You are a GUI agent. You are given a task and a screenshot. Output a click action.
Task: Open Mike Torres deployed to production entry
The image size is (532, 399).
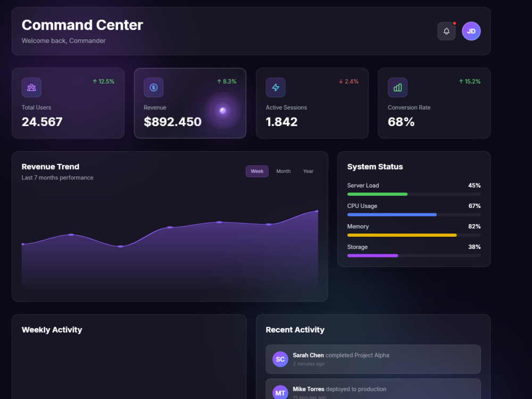pos(373,389)
